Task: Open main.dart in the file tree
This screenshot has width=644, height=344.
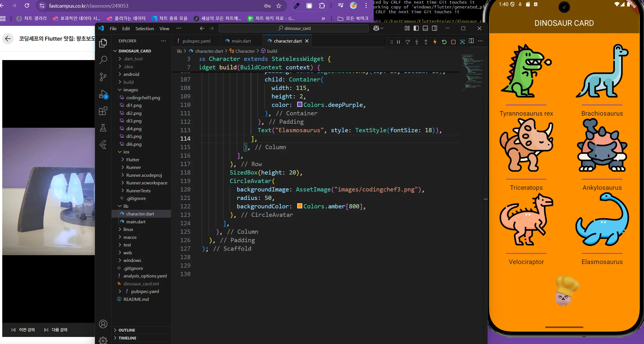Action: coord(136,222)
